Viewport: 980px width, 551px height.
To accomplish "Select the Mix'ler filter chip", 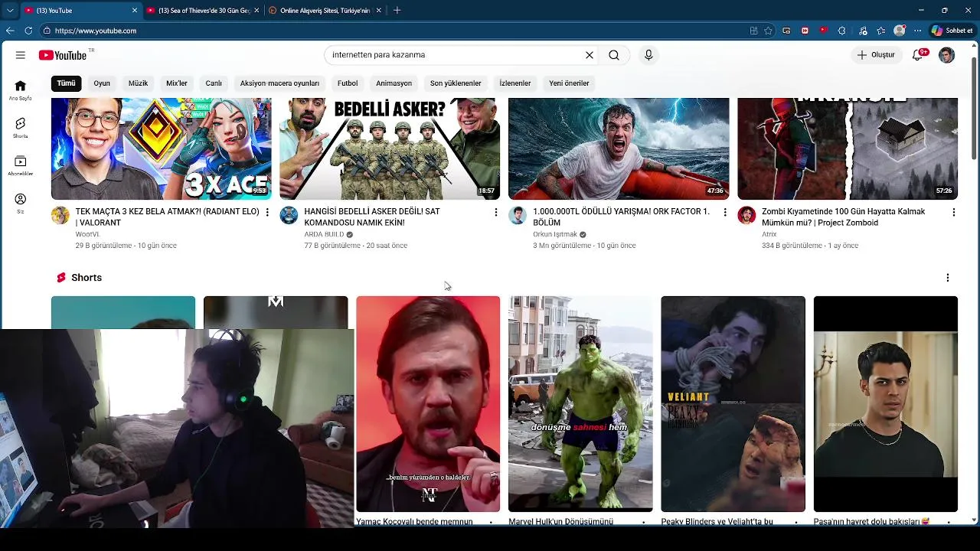I will [177, 83].
